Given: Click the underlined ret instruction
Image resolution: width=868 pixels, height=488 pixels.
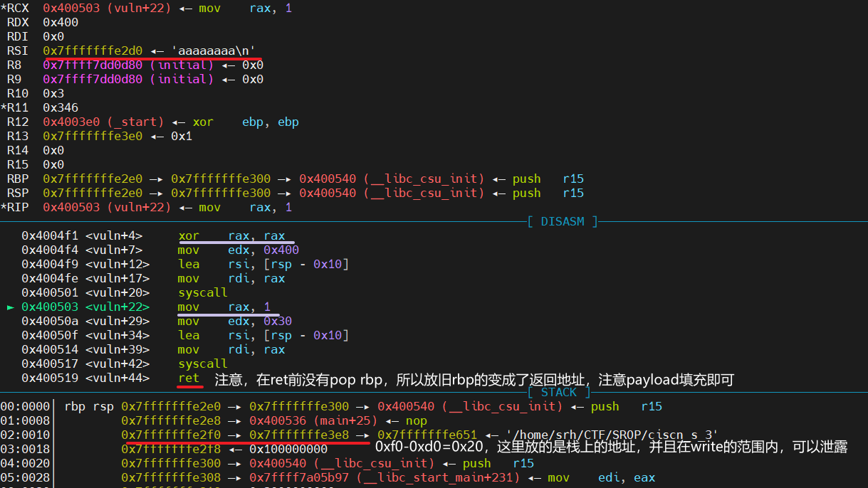Looking at the screenshot, I should (189, 378).
